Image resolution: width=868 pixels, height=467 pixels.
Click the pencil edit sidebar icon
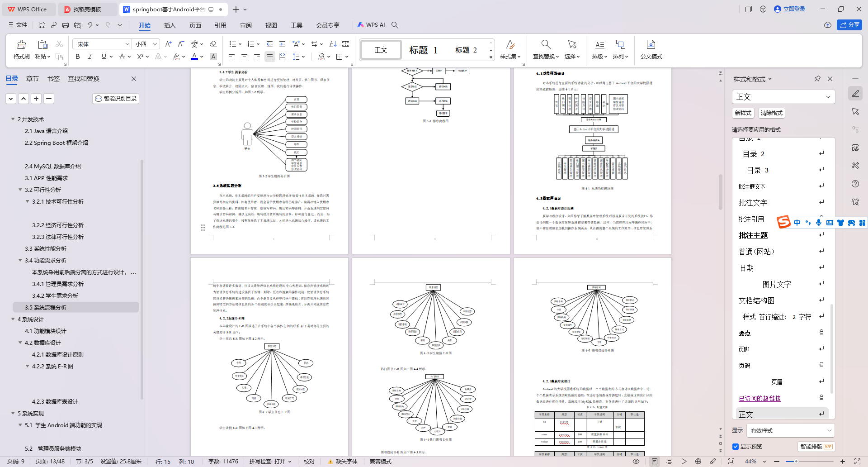point(855,94)
